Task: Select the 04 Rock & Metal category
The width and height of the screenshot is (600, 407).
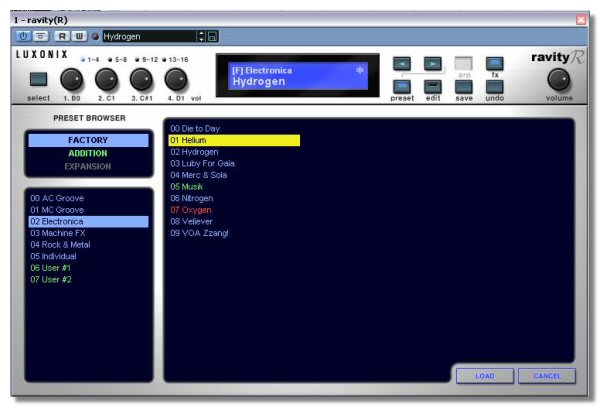Action: pos(88,245)
